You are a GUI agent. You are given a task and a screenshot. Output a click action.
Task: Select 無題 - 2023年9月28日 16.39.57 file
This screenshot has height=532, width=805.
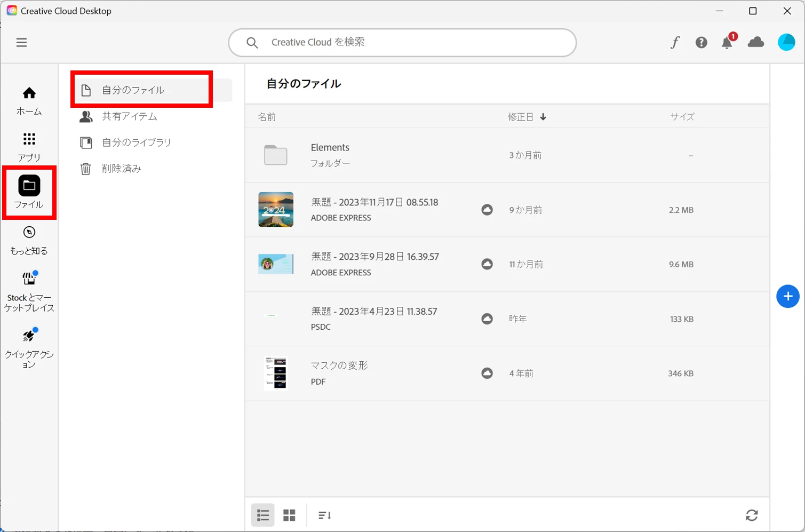tap(375, 257)
